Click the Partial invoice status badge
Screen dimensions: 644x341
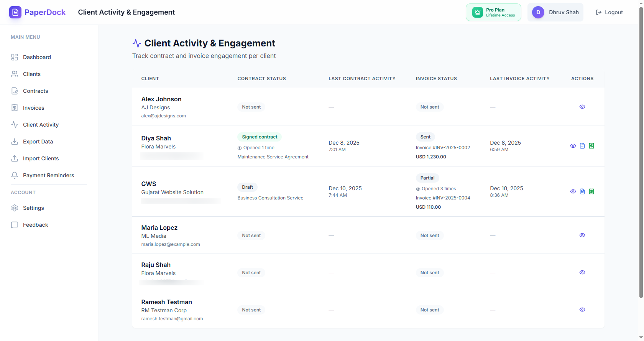pos(427,178)
